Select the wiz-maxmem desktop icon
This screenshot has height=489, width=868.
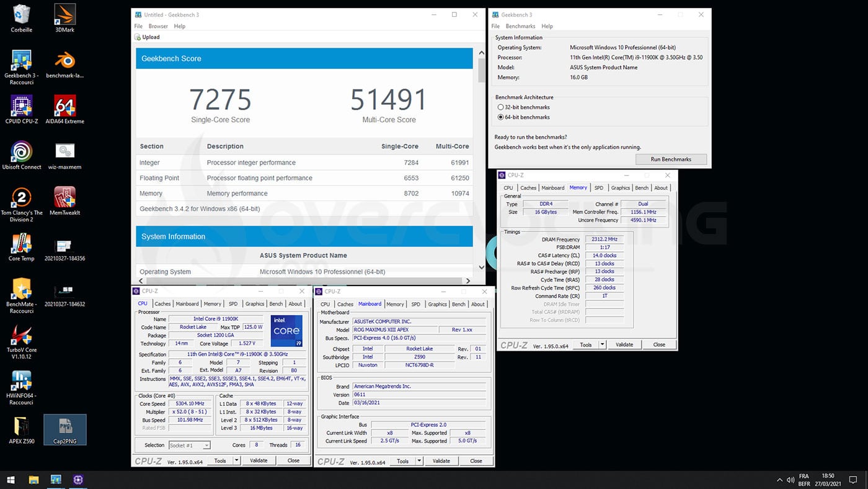click(x=65, y=156)
